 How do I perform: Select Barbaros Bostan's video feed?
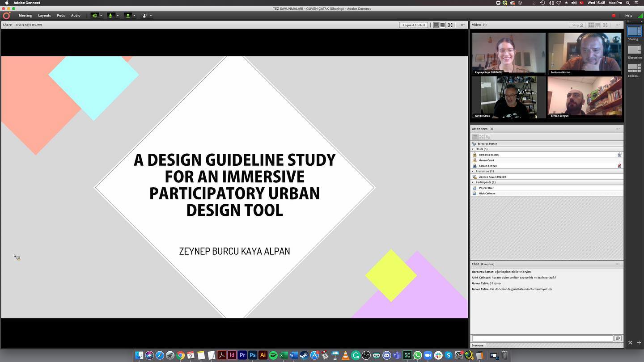[x=585, y=54]
